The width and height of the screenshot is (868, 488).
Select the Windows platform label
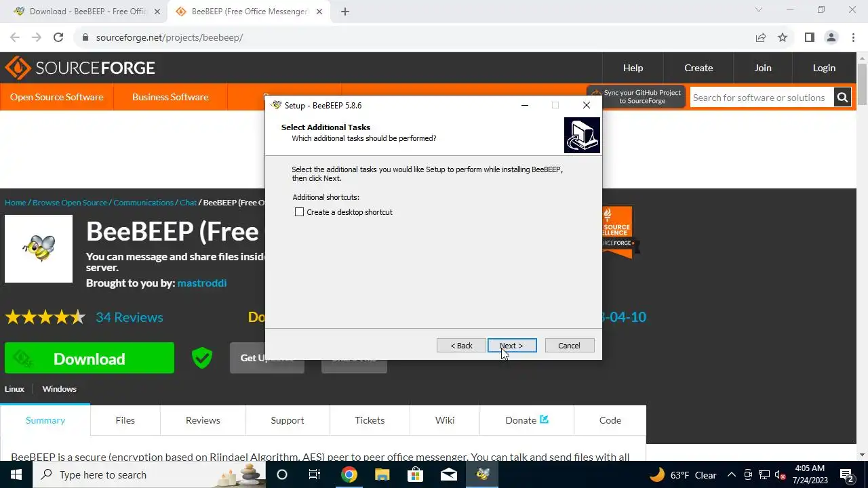click(x=59, y=389)
